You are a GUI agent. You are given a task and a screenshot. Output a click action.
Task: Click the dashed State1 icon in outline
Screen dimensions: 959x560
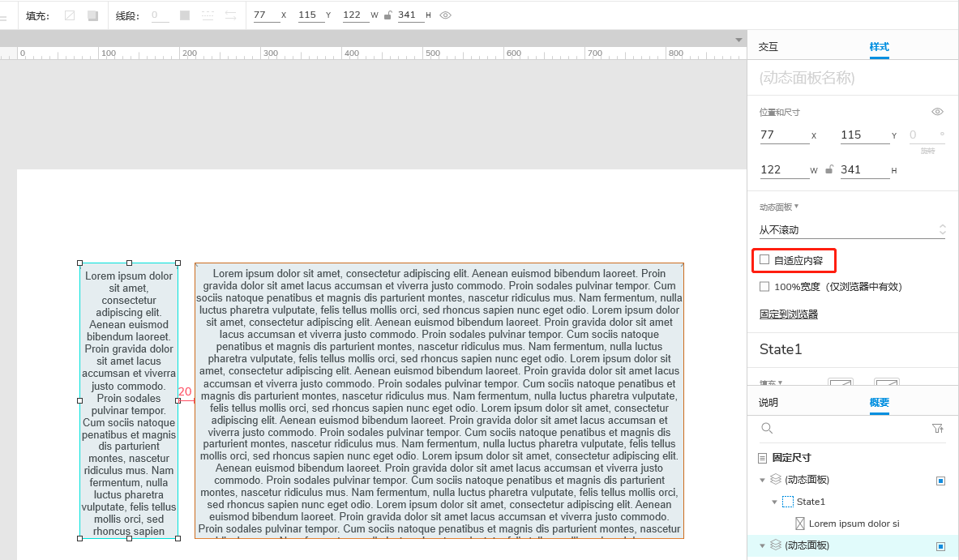tap(788, 502)
